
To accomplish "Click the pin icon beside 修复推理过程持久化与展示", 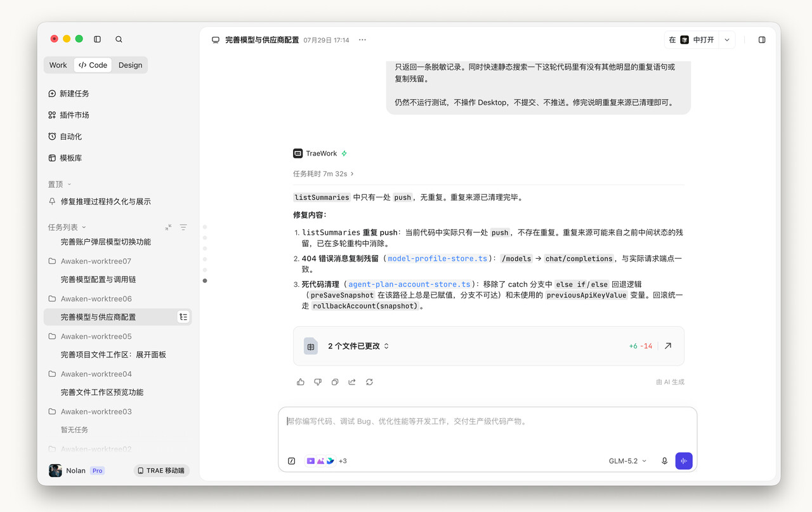I will click(x=52, y=202).
